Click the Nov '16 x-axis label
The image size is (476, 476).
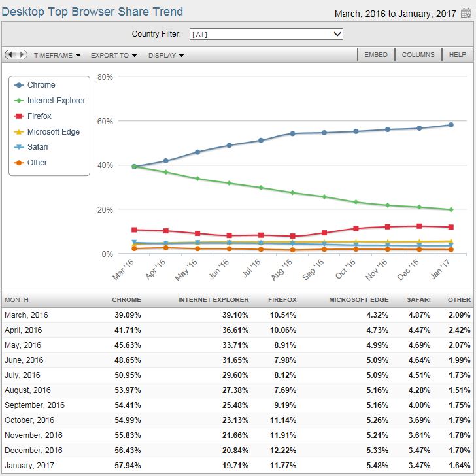coord(376,269)
